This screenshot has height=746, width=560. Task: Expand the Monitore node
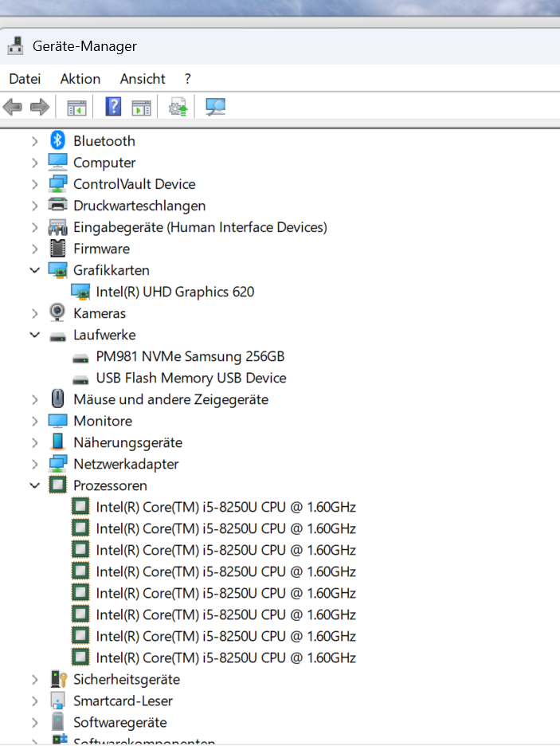[x=35, y=421]
